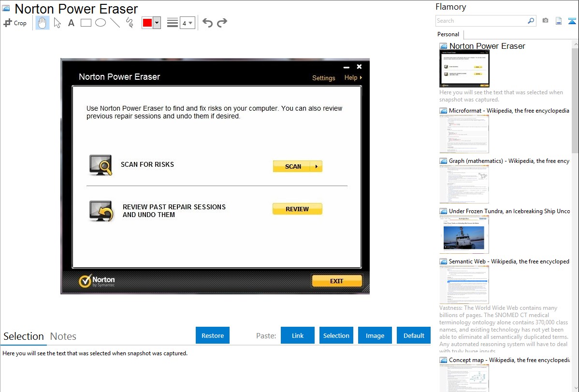Click the yellow SCAN button
579x392 pixels.
point(293,167)
